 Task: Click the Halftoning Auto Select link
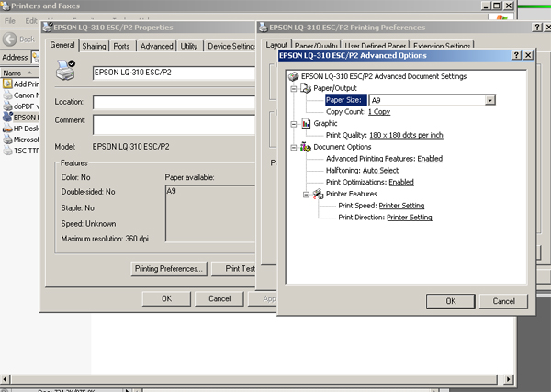380,171
